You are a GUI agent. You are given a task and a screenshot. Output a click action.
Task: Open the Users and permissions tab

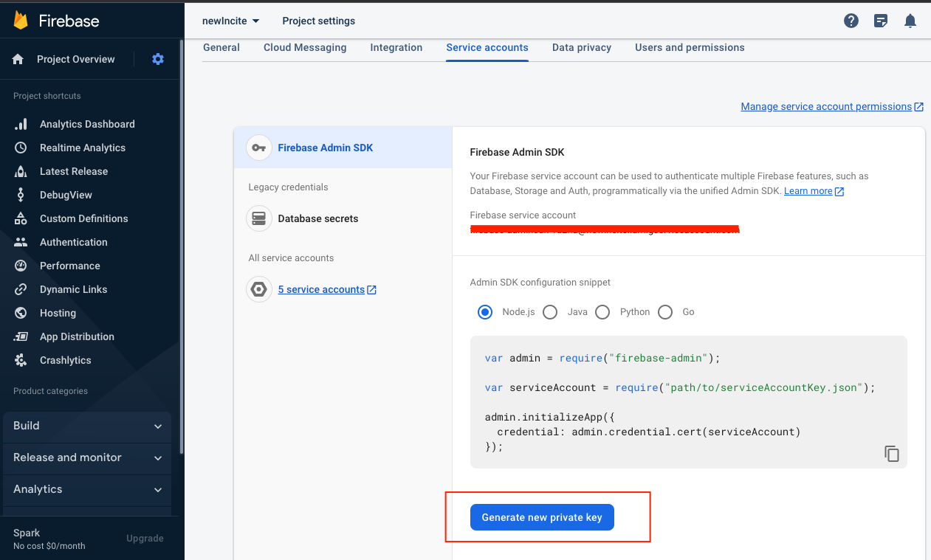(690, 47)
